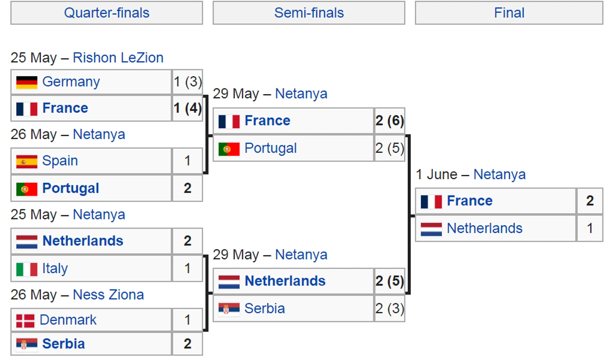Screen dimensions: 608x364
Task: Open the Final header link
Action: (509, 13)
